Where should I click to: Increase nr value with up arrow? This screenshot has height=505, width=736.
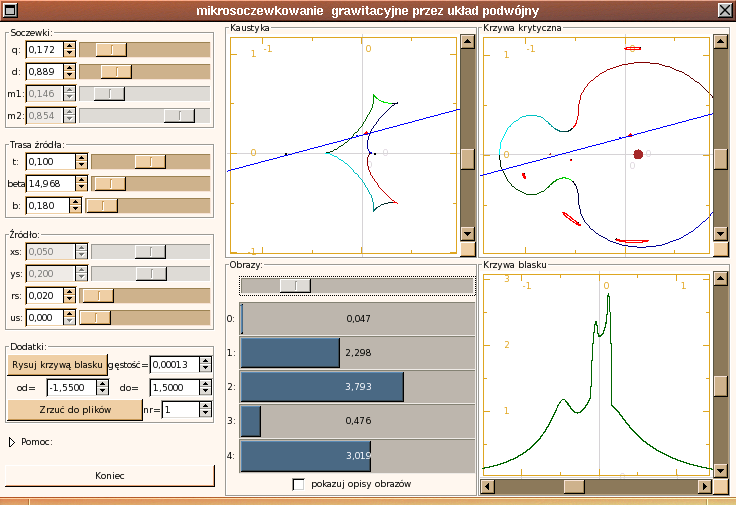pyautogui.click(x=206, y=406)
